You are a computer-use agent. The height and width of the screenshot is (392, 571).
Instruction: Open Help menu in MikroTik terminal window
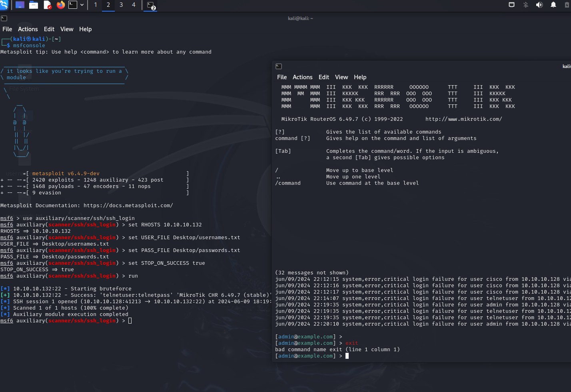pyautogui.click(x=360, y=77)
